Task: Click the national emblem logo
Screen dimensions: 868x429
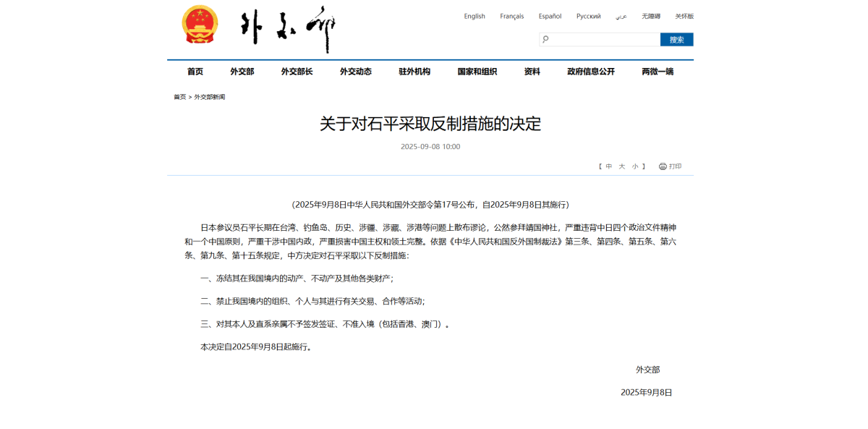Action: 200,25
